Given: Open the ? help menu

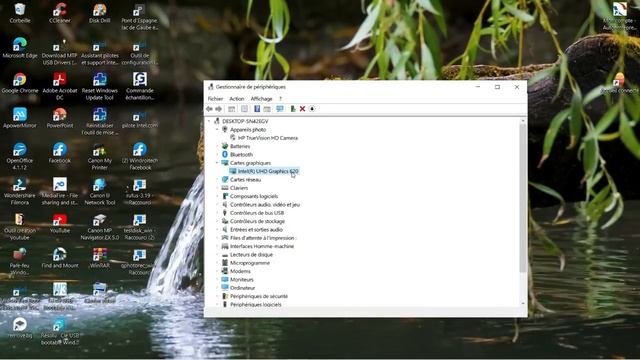Looking at the screenshot, I should click(280, 99).
